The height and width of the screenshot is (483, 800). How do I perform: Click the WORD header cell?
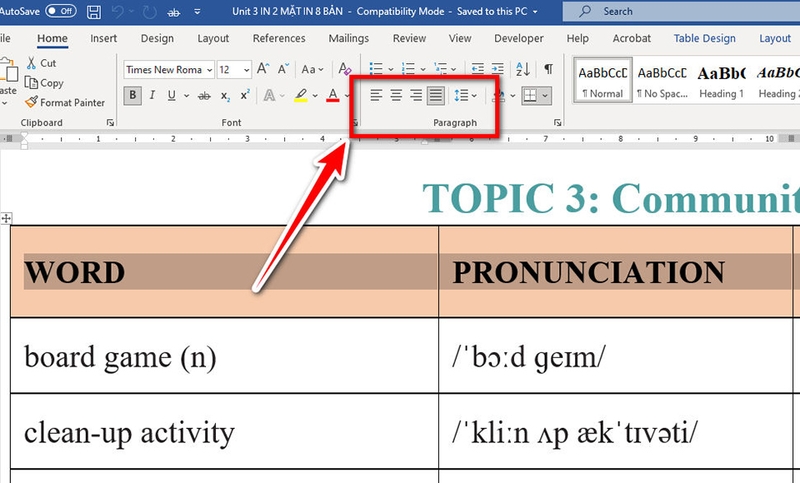(x=224, y=272)
